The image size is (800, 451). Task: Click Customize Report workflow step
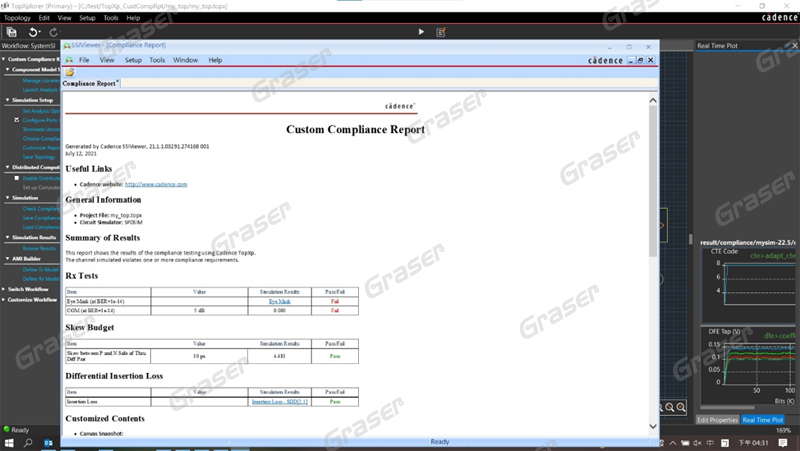point(41,147)
